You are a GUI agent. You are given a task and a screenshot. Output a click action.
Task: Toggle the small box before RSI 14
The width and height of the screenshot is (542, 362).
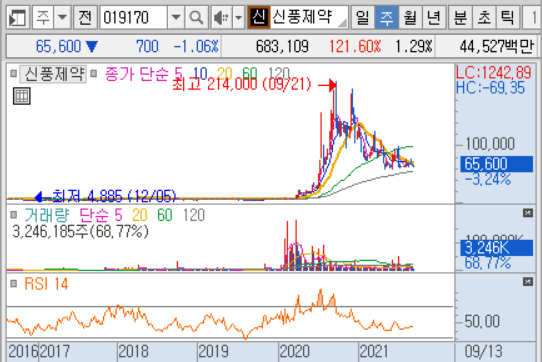click(13, 284)
